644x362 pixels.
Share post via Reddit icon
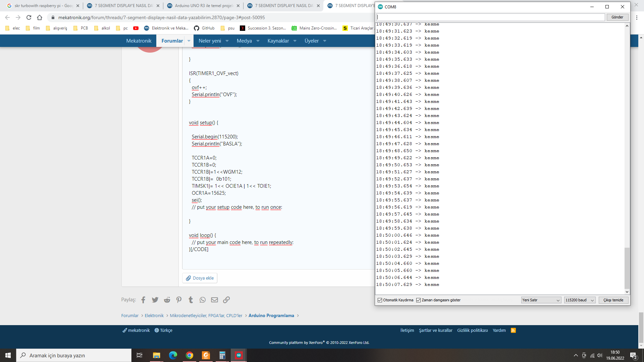167,300
